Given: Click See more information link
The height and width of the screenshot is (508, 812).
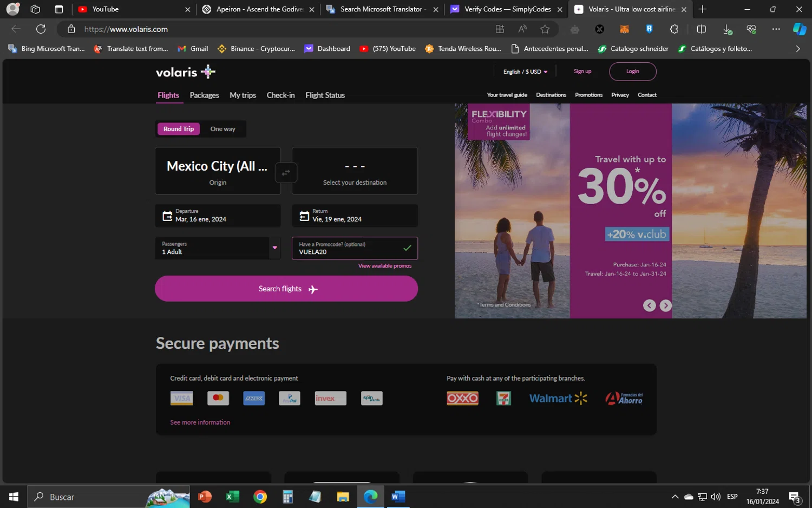Looking at the screenshot, I should pos(200,422).
